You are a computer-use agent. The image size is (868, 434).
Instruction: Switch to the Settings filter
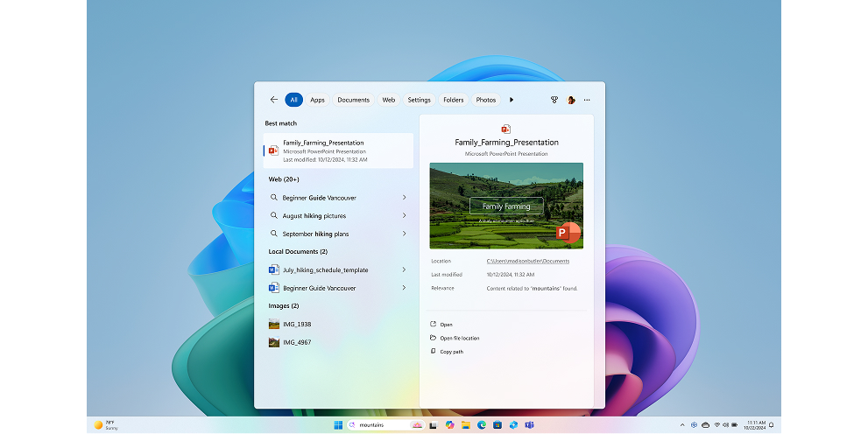pos(419,100)
